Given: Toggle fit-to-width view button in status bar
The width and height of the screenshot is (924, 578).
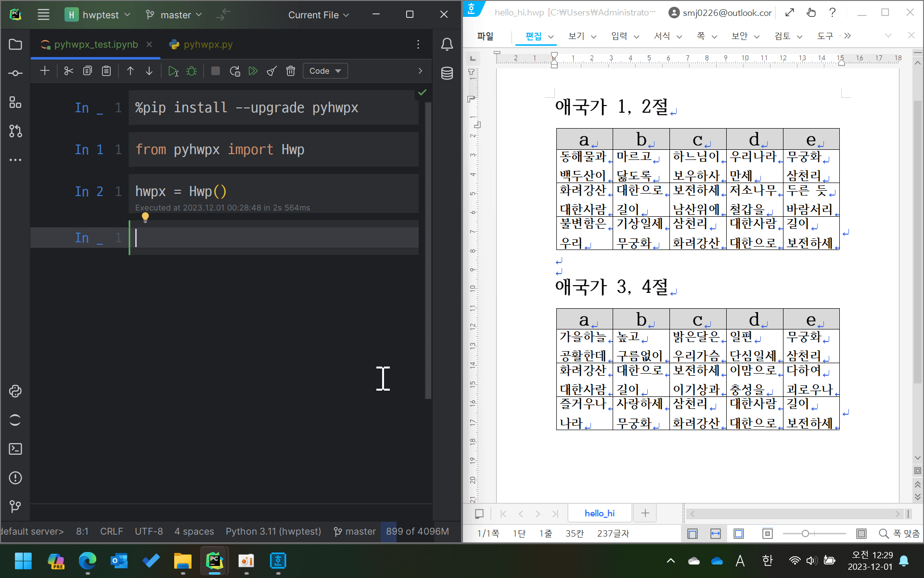Looking at the screenshot, I should click(x=715, y=533).
